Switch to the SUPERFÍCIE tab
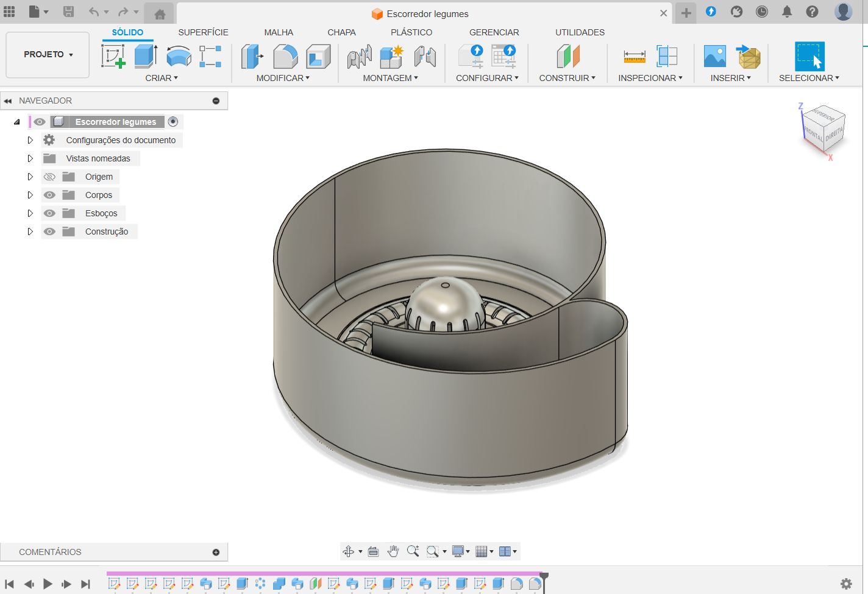This screenshot has width=868, height=594. coord(203,32)
